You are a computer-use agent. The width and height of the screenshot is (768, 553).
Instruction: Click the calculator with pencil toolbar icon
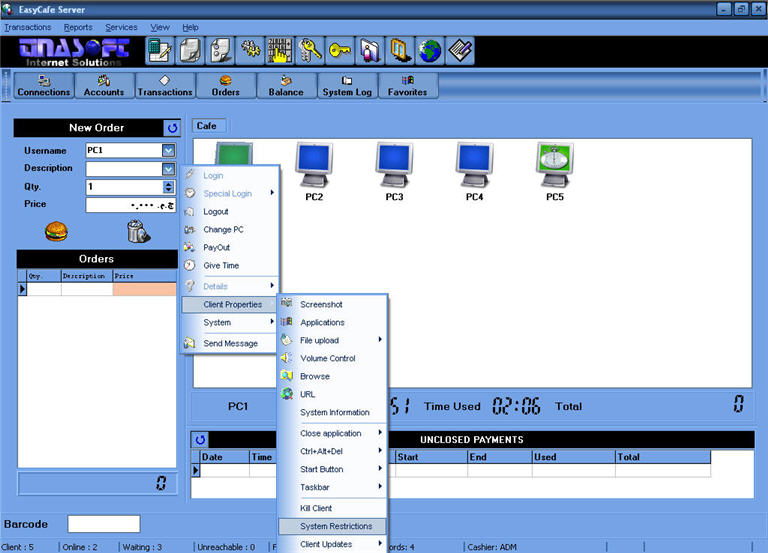(x=160, y=50)
